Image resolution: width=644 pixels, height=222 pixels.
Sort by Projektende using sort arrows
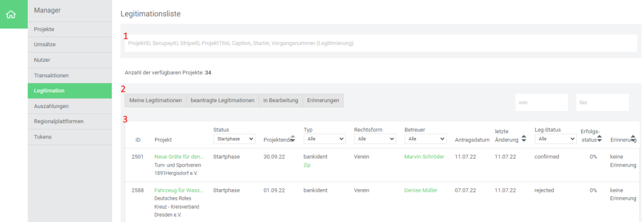point(292,139)
